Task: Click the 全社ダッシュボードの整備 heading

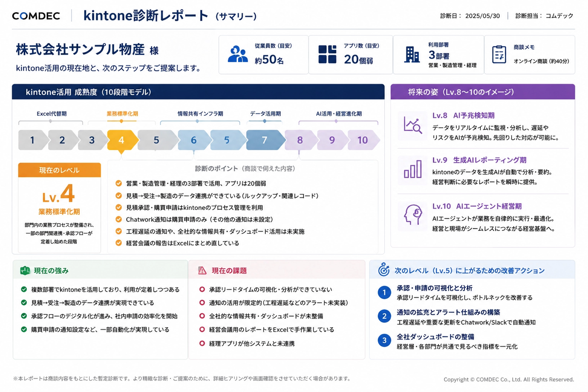Action: pos(435,337)
